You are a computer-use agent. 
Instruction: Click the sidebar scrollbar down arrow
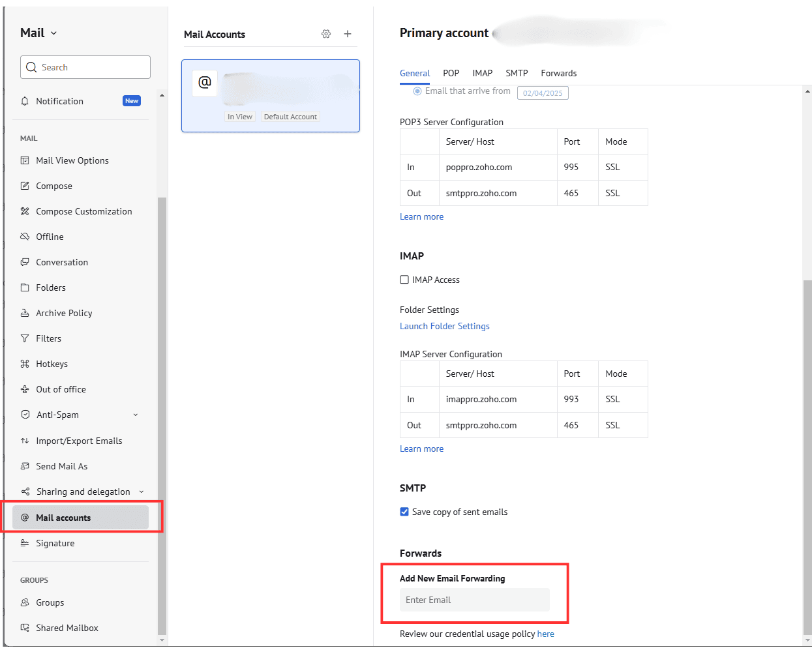[162, 641]
